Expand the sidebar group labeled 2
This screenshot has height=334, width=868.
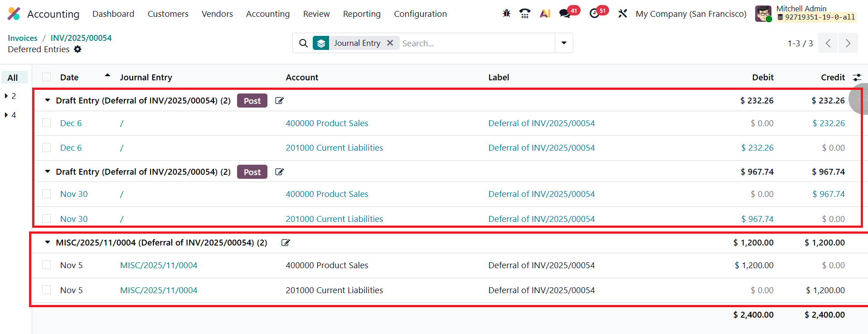point(6,96)
